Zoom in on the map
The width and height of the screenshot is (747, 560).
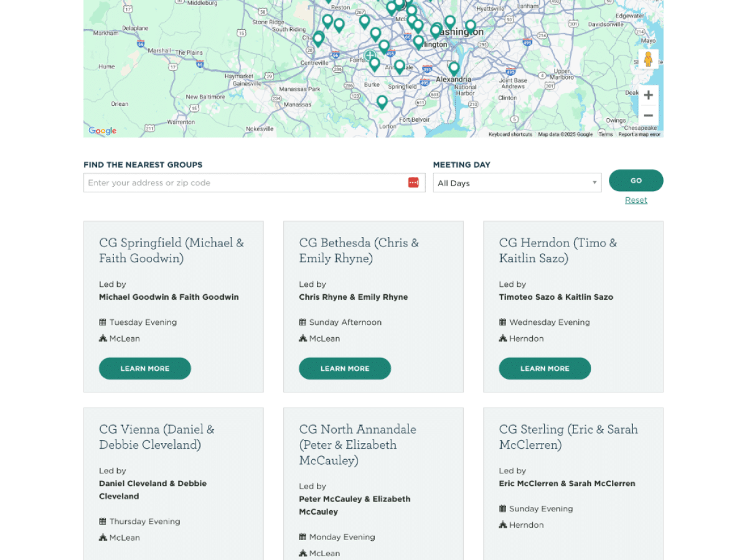point(648,95)
